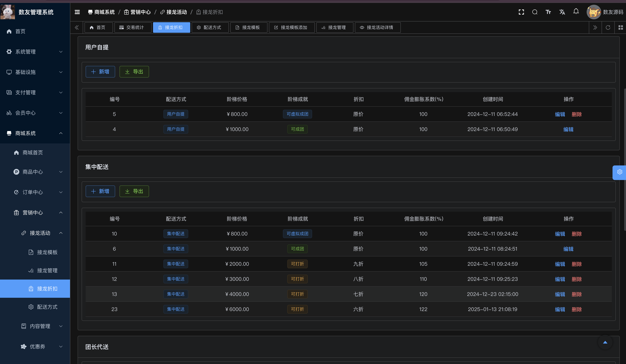Expand the 系统管理 menu chevron
The image size is (626, 364).
coord(61,52)
